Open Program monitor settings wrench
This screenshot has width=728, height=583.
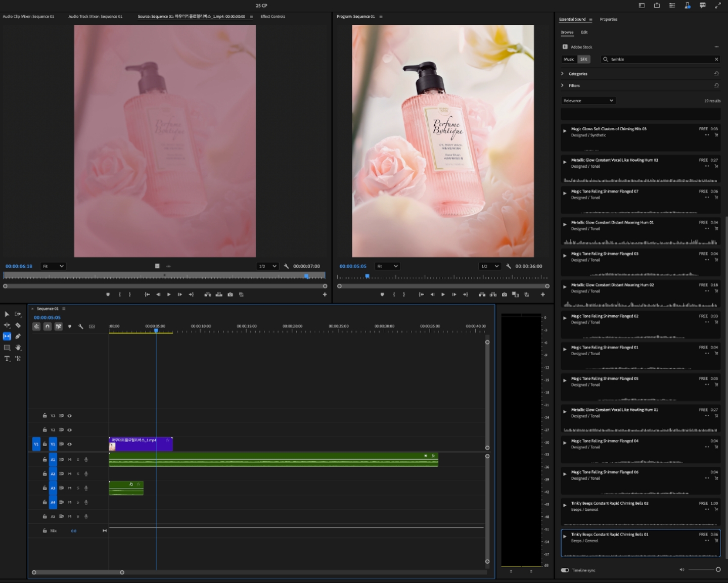click(x=509, y=266)
